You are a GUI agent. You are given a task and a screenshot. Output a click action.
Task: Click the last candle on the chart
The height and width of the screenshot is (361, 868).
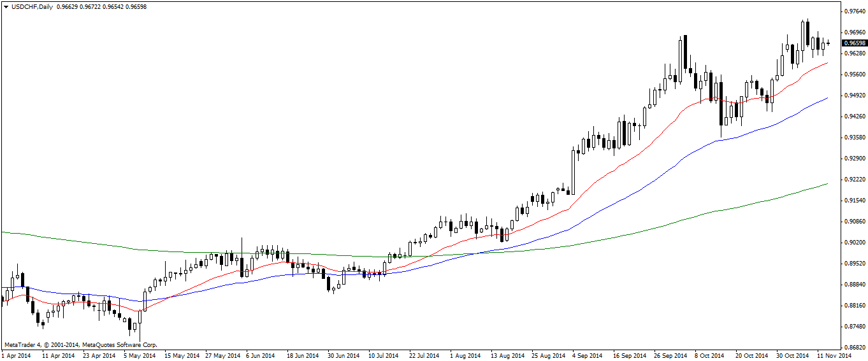828,43
